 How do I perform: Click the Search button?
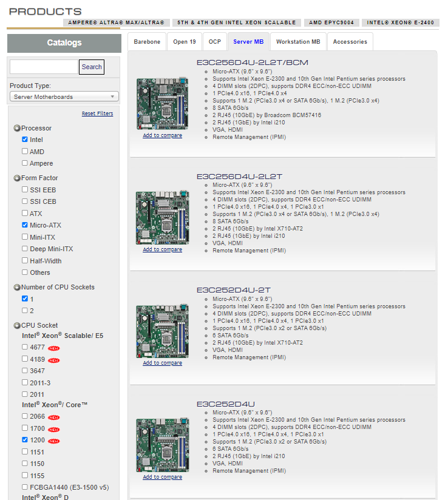(x=92, y=67)
